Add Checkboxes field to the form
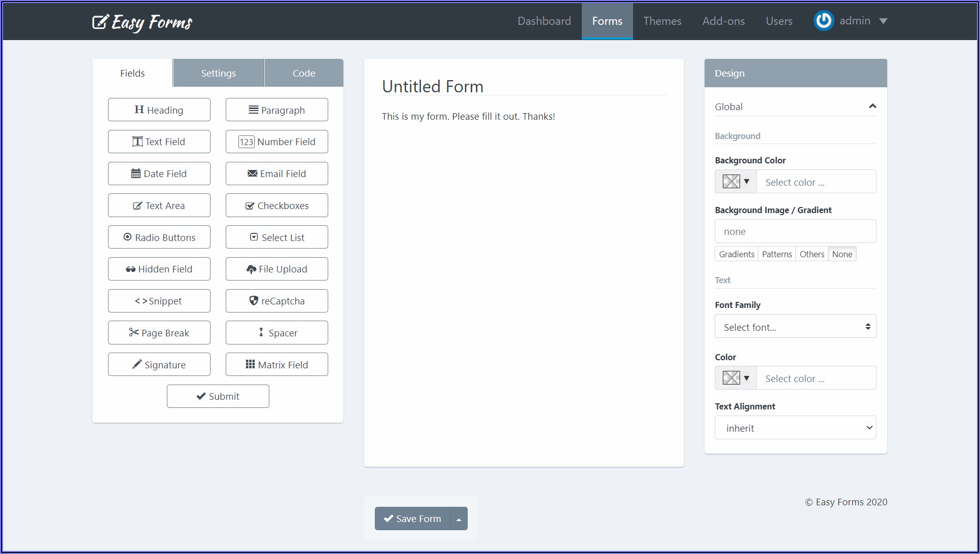Image resolution: width=980 pixels, height=554 pixels. click(x=276, y=205)
